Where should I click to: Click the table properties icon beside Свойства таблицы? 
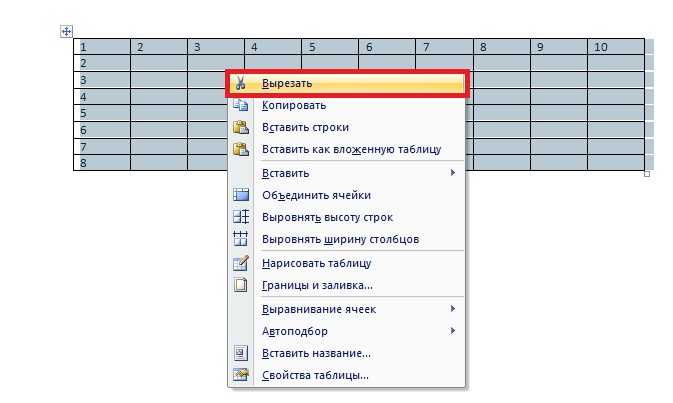pyautogui.click(x=240, y=375)
